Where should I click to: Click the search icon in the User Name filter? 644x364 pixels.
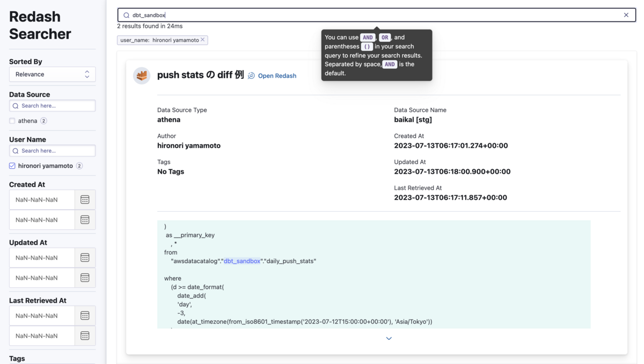coord(15,151)
